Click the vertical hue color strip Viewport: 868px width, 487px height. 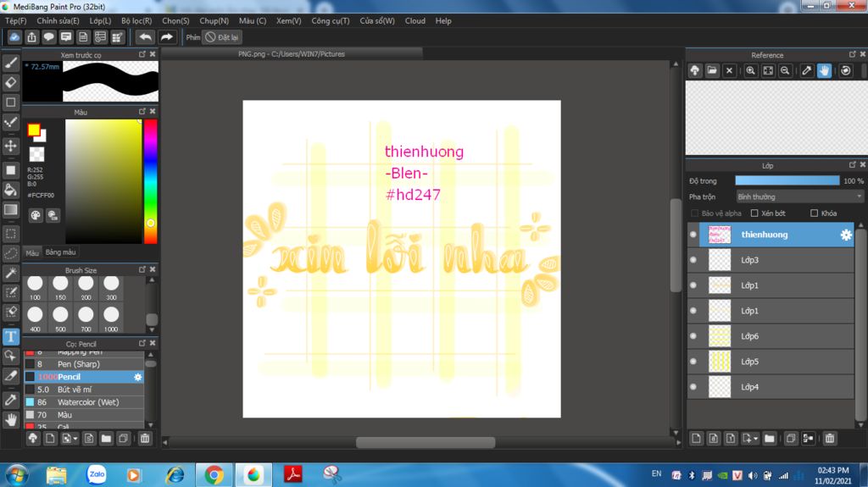point(150,181)
